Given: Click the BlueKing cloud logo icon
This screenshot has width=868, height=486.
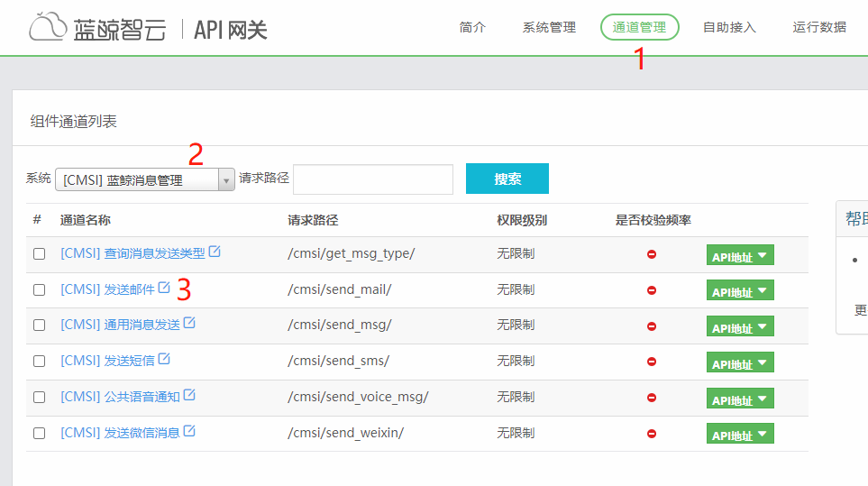Looking at the screenshot, I should coord(48,26).
